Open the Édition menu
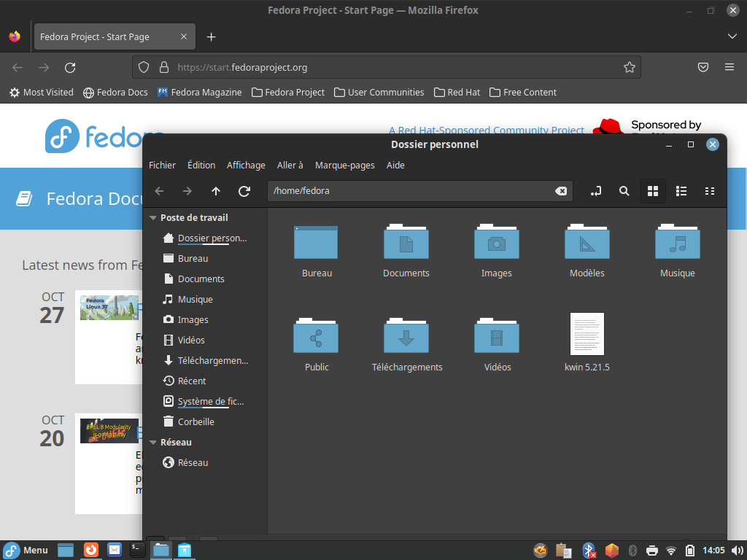The image size is (747, 560). tap(201, 166)
